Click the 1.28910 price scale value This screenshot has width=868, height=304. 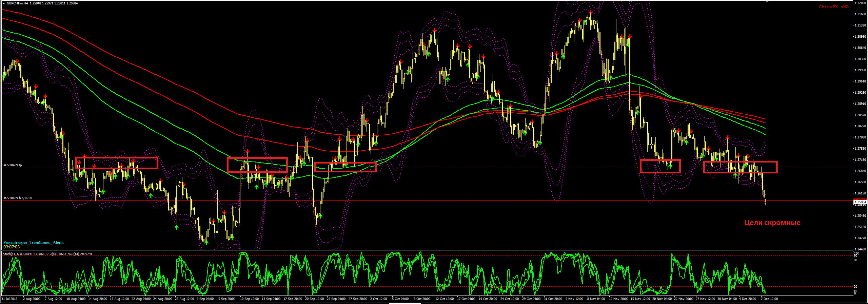coord(860,103)
